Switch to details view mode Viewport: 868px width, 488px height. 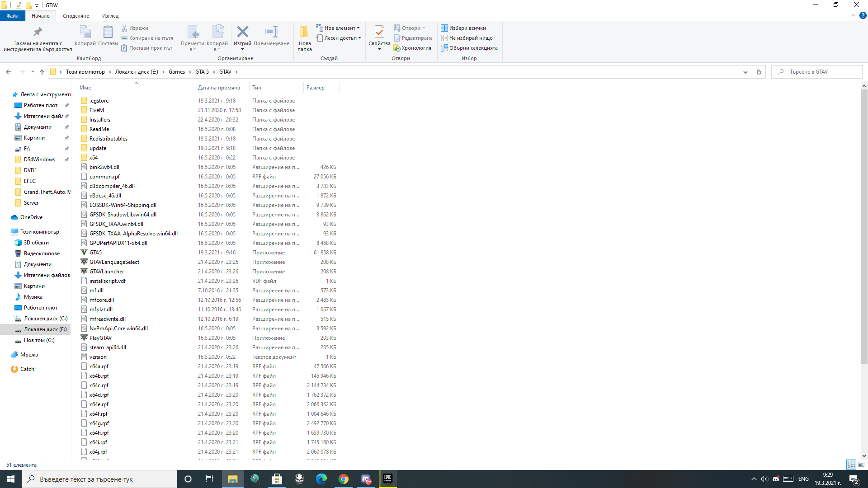(x=851, y=465)
